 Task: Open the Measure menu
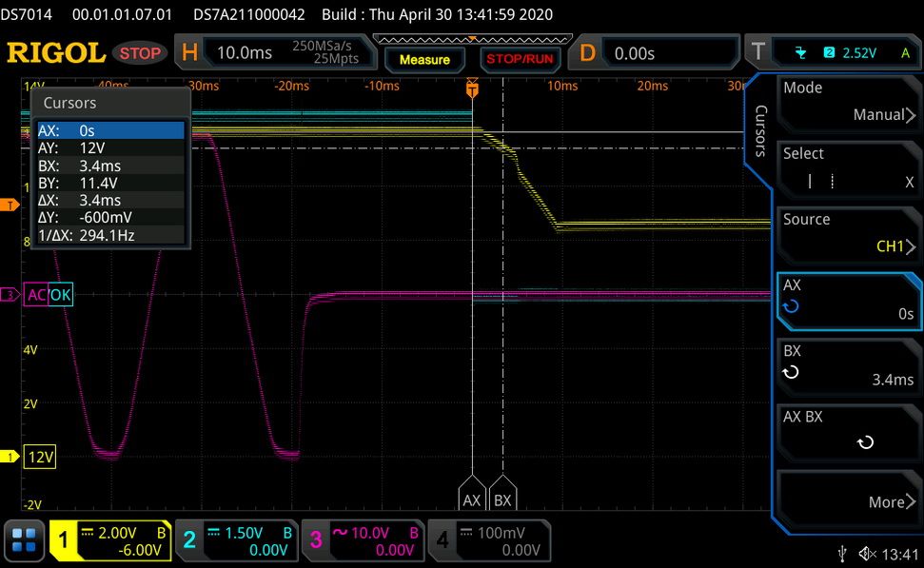click(x=424, y=60)
